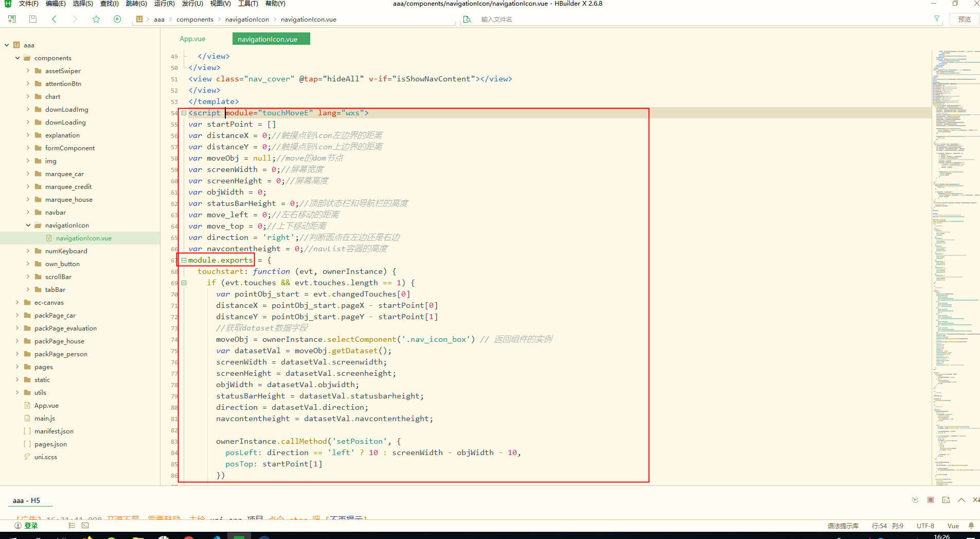Open the terminal icon in status bar

(x=85, y=526)
